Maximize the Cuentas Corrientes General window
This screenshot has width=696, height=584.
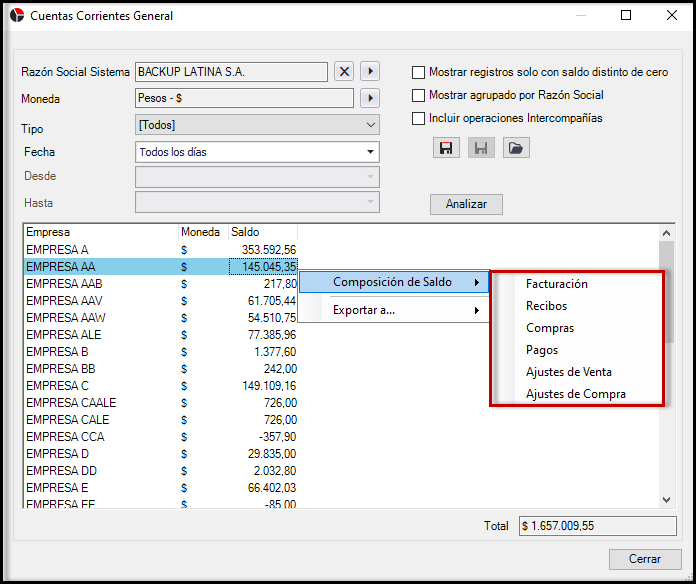coord(626,16)
